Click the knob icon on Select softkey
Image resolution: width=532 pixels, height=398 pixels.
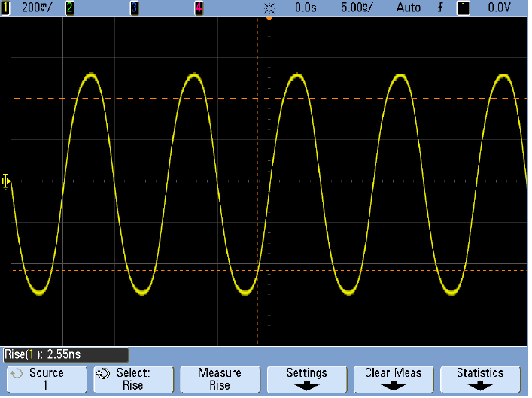point(103,374)
